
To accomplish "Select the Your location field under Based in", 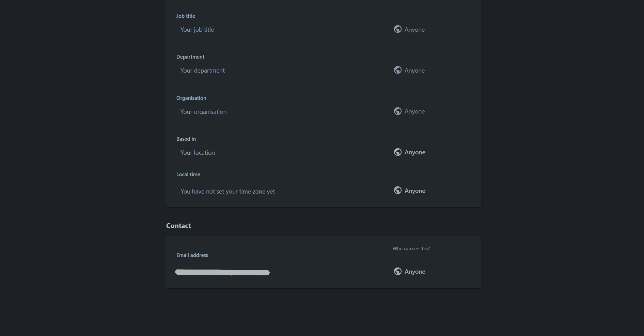I will click(x=198, y=152).
